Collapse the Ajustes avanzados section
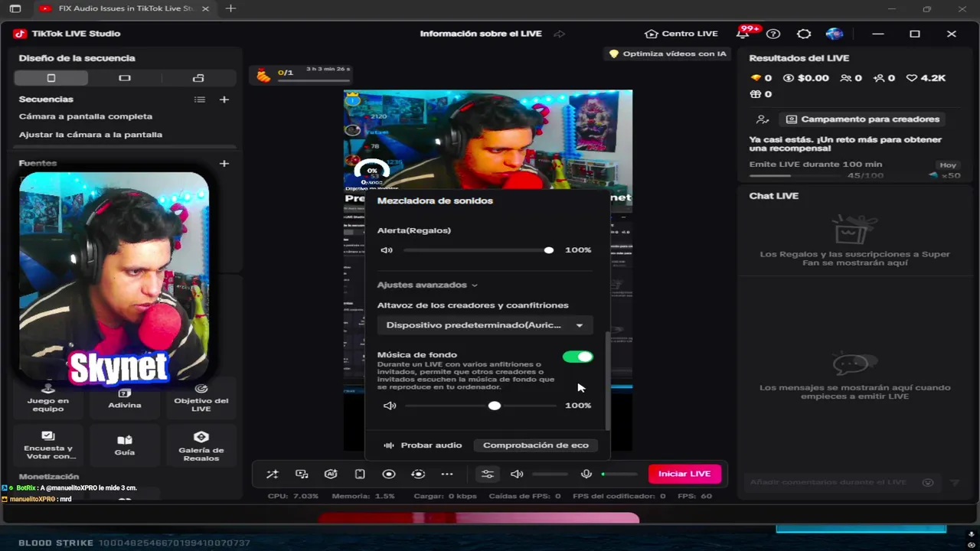 [x=427, y=285]
